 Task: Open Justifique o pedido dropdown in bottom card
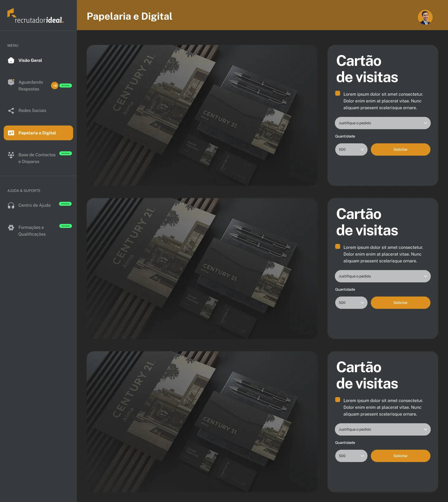(383, 429)
